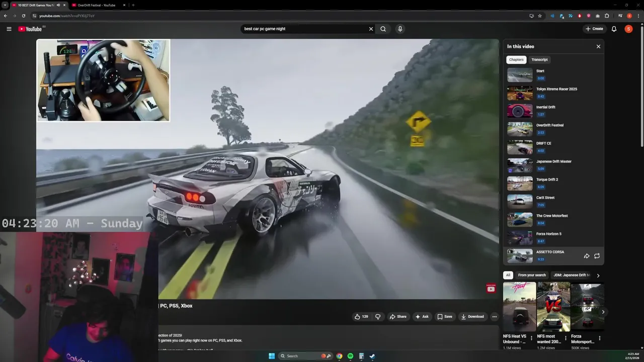This screenshot has width=644, height=362.
Task: Open options for Forza Motorsport short
Action: (599, 338)
